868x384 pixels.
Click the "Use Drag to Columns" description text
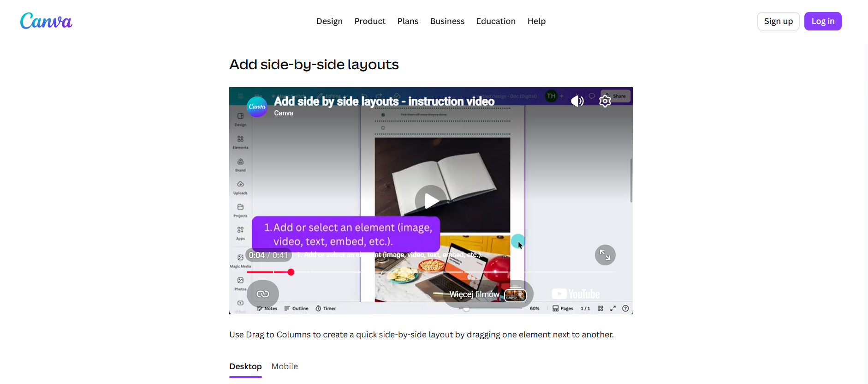422,335
